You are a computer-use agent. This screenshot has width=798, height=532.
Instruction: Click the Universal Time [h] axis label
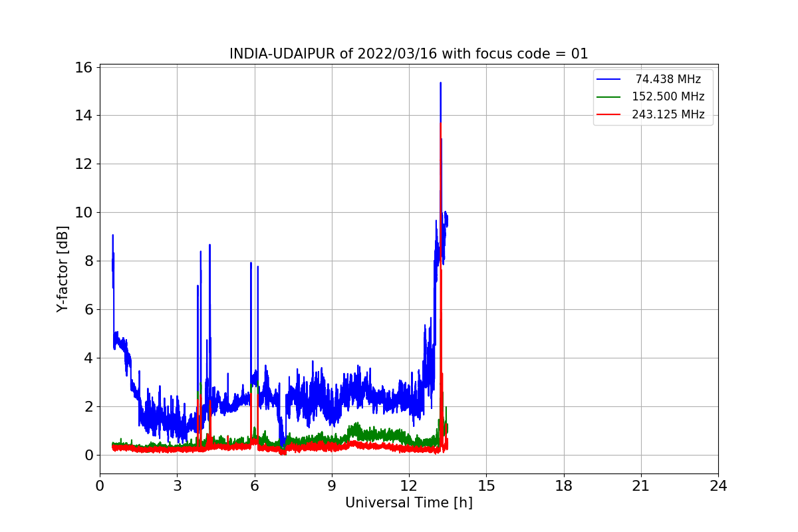click(x=408, y=503)
